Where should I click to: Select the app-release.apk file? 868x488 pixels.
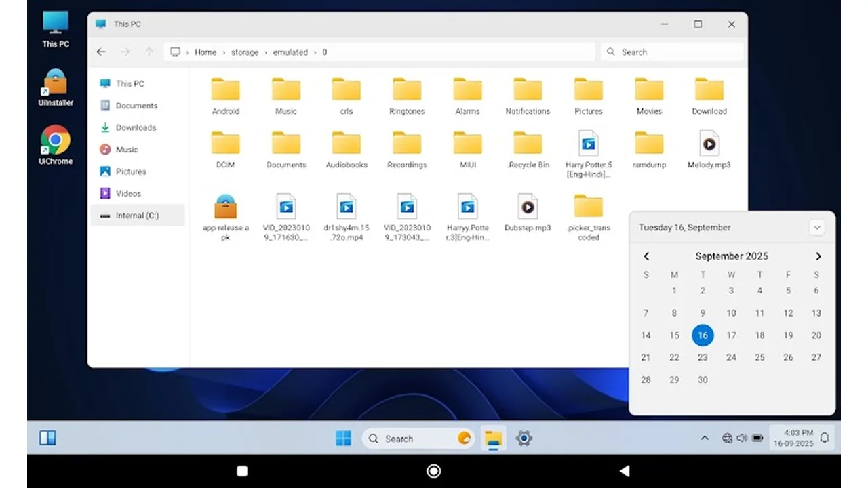tap(225, 218)
